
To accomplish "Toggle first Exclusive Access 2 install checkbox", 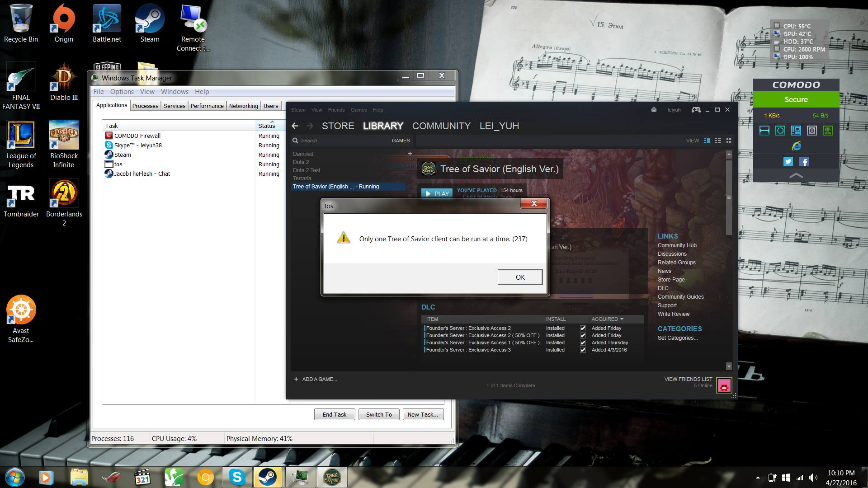I will click(583, 328).
